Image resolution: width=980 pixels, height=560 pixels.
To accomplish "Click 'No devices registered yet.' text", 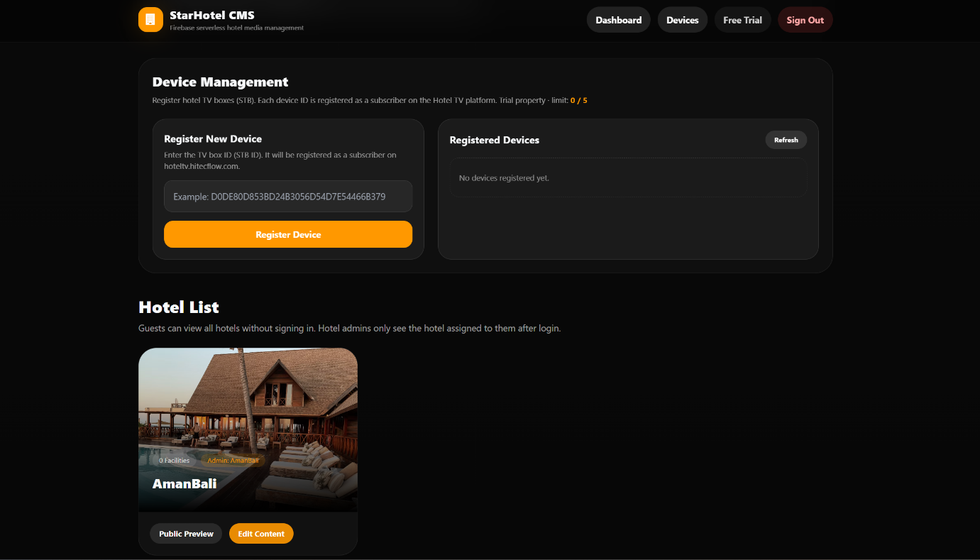I will (504, 178).
